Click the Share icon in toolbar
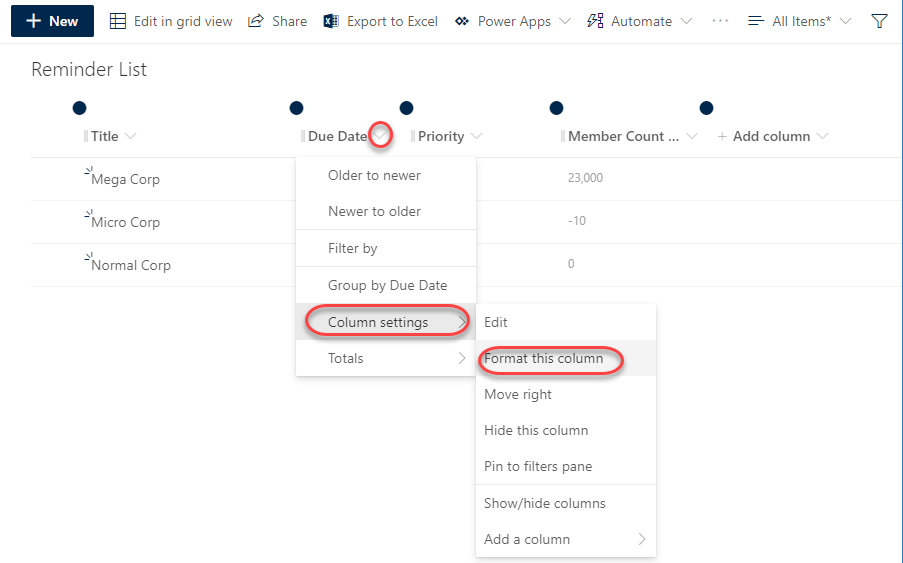The height and width of the screenshot is (563, 903). [256, 21]
